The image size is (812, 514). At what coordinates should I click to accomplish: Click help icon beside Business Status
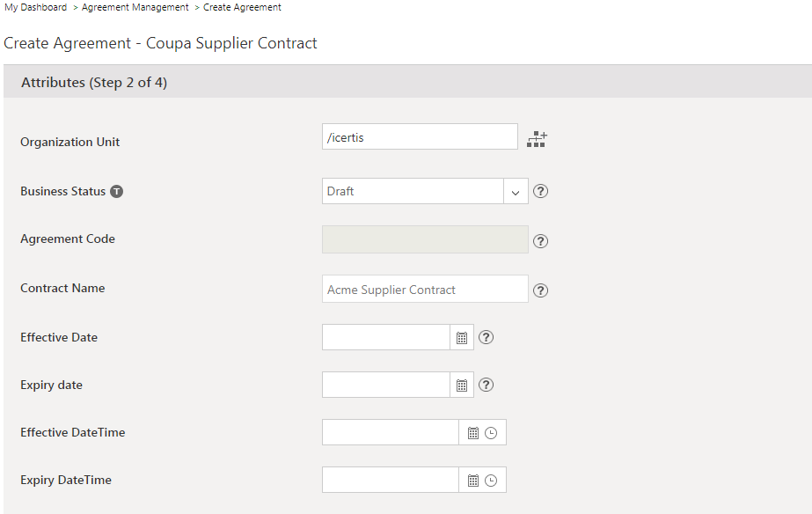(541, 191)
